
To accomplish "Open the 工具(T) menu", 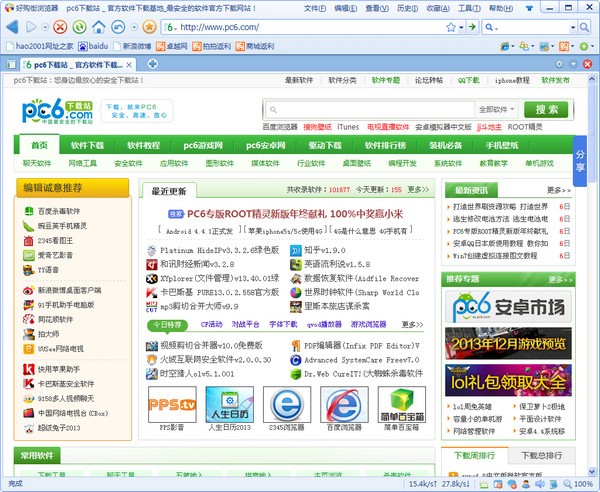I will click(470, 8).
